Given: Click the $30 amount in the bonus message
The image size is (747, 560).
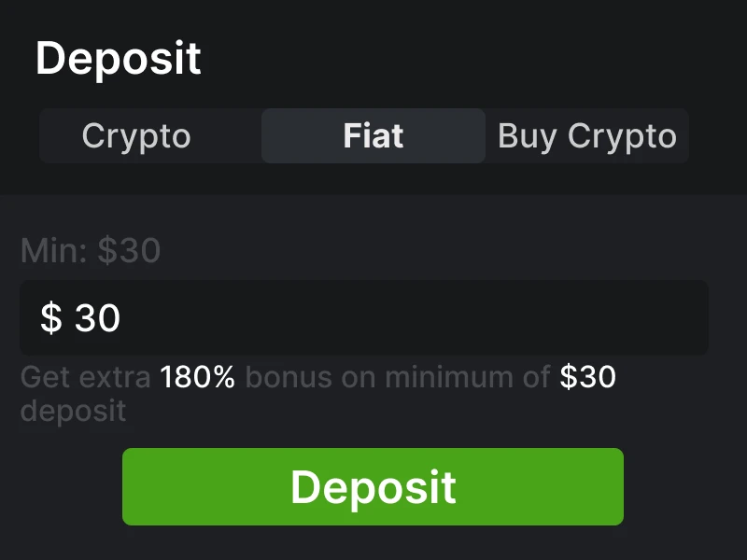Looking at the screenshot, I should pos(587,377).
